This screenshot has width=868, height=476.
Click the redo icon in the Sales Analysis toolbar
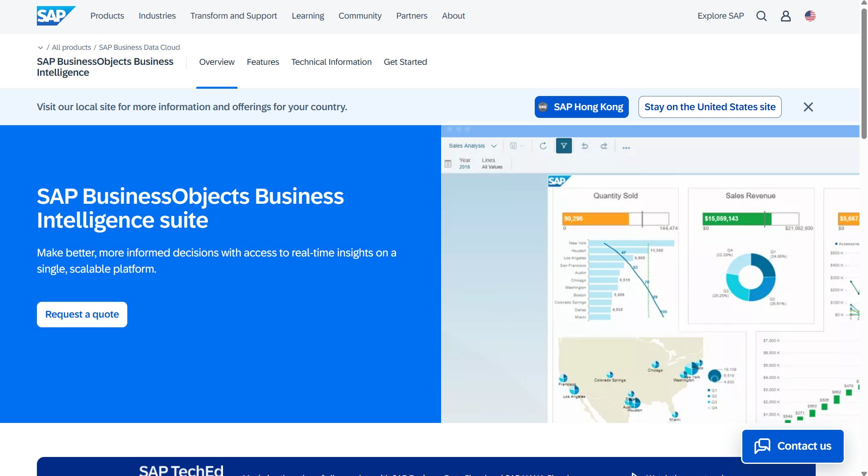[x=604, y=146]
